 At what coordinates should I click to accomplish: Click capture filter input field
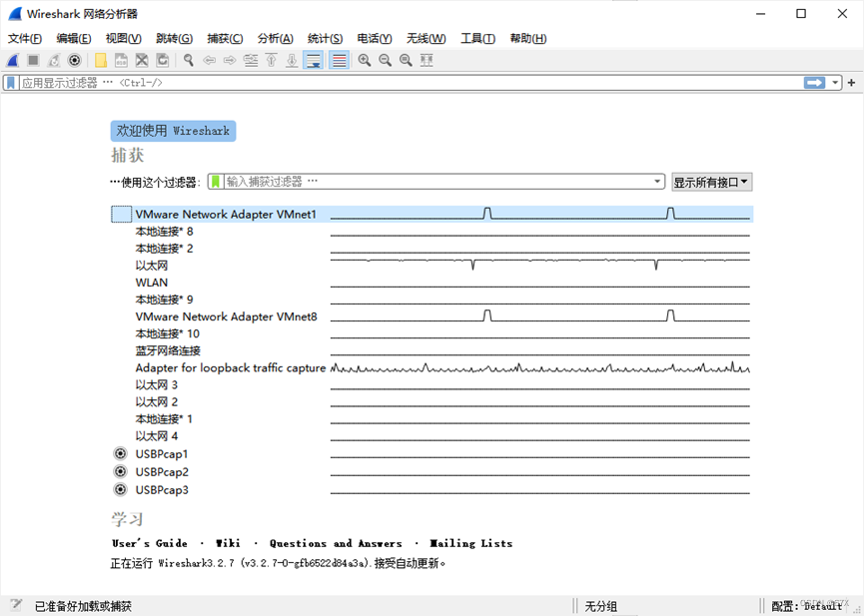coord(436,182)
